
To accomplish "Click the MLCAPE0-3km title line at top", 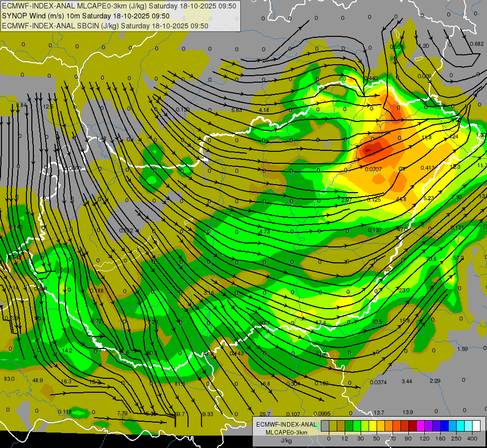I will 119,6.
